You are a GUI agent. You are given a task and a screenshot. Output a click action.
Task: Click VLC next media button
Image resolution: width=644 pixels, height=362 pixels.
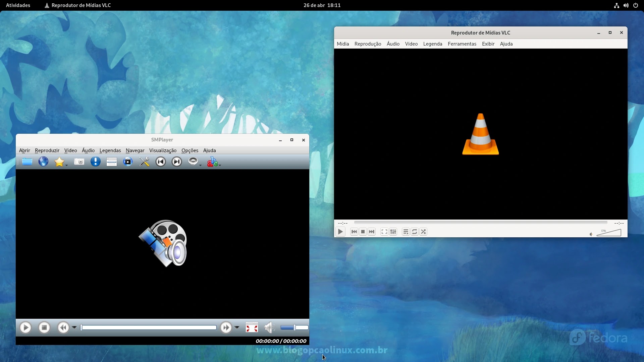point(372,232)
